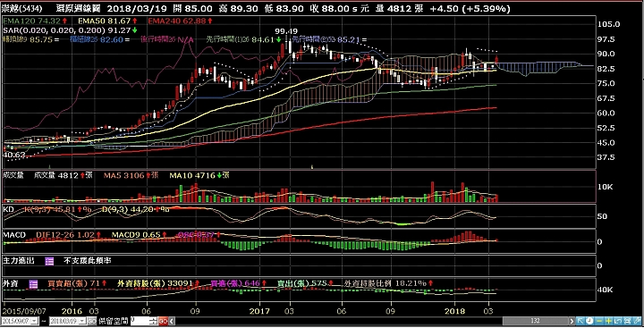This screenshot has height=328, width=644.
Task: Click the 買賣超(張) 71 label
Action: 73,283
